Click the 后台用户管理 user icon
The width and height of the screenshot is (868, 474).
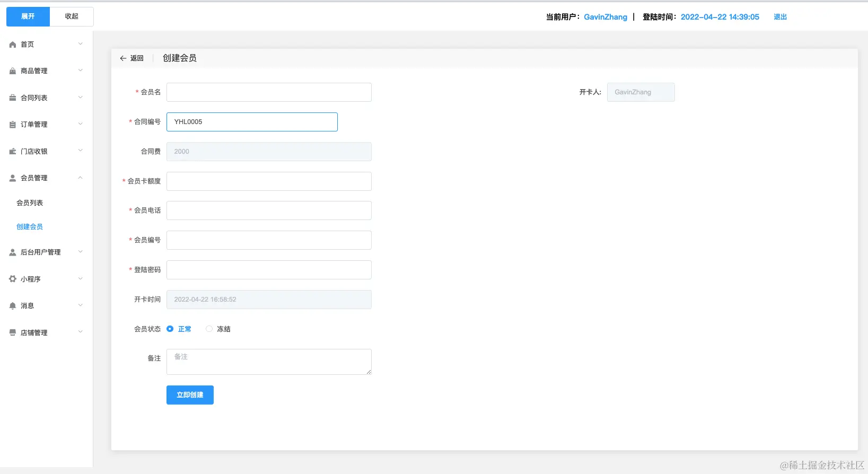click(x=13, y=252)
